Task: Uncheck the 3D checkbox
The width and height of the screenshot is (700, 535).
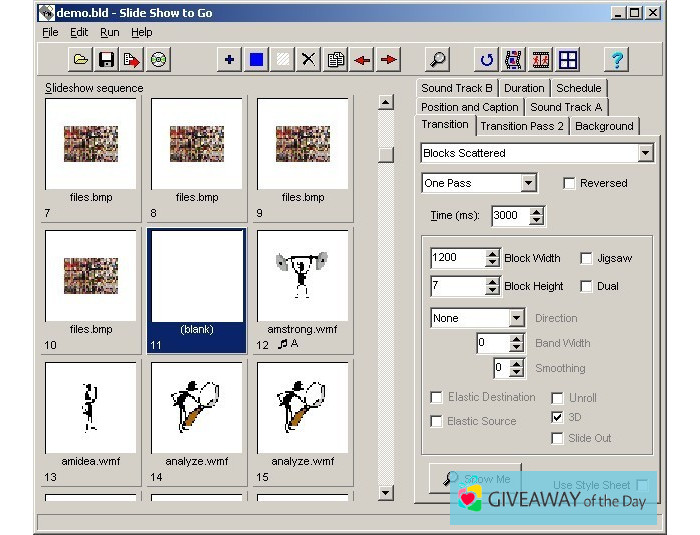Action: pos(558,417)
